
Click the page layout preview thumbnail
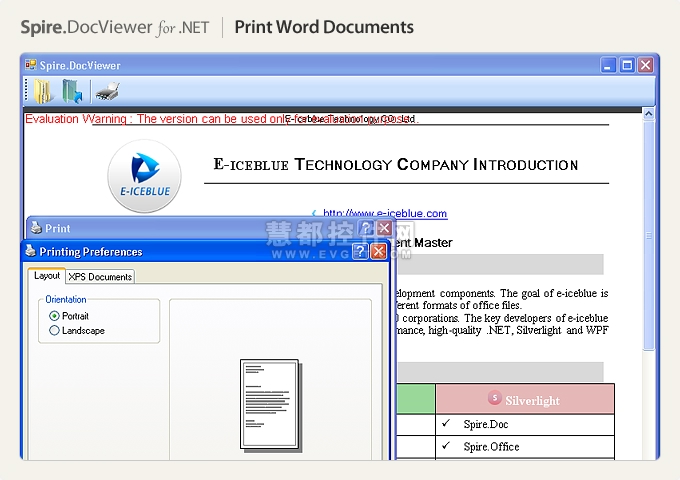click(x=271, y=405)
